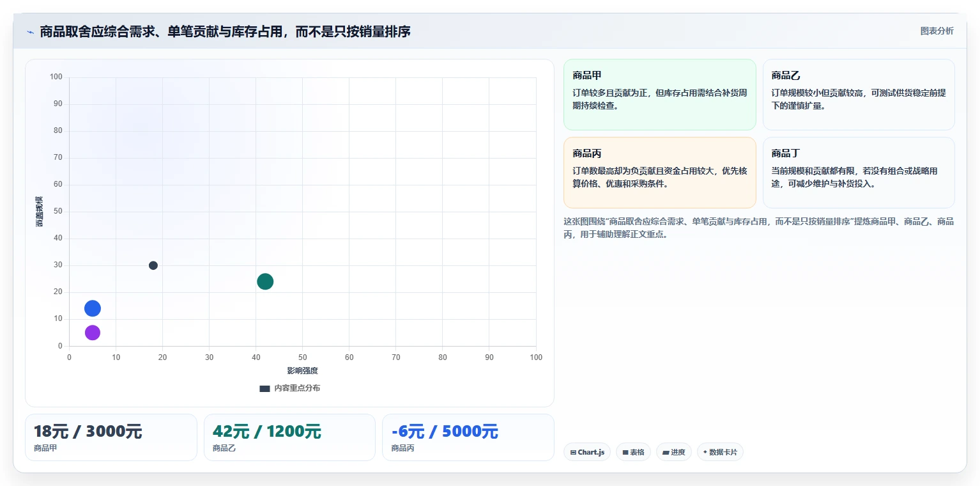
Task: Click the blue bubble on chart
Action: tap(93, 308)
